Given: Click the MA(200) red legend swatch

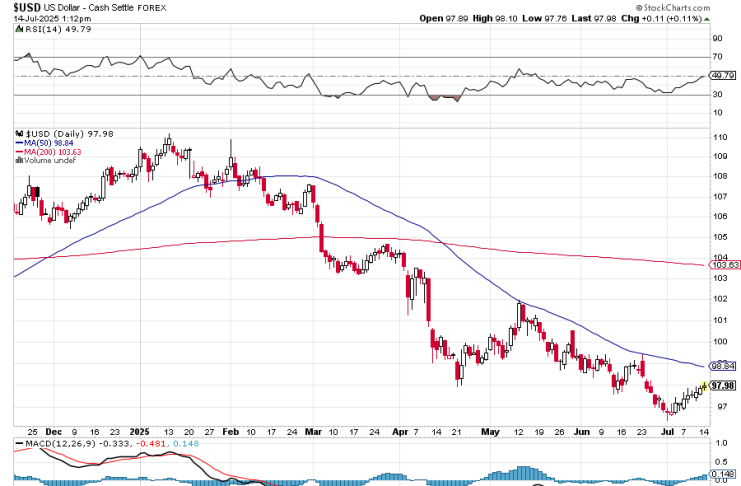Looking at the screenshot, I should (18, 151).
